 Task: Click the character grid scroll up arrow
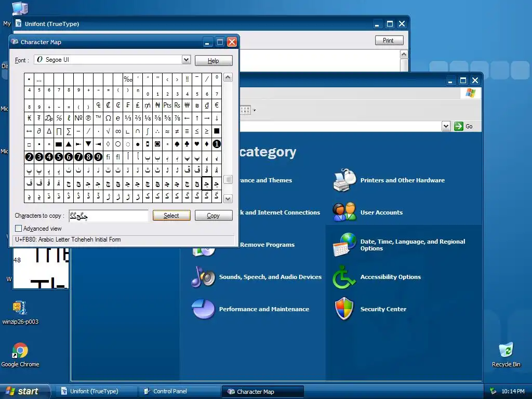pos(228,77)
